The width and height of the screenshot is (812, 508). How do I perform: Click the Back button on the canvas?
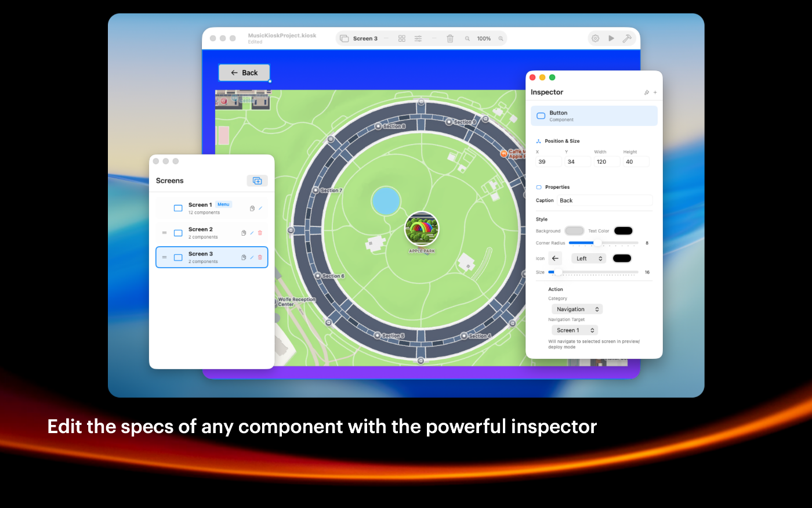(244, 73)
